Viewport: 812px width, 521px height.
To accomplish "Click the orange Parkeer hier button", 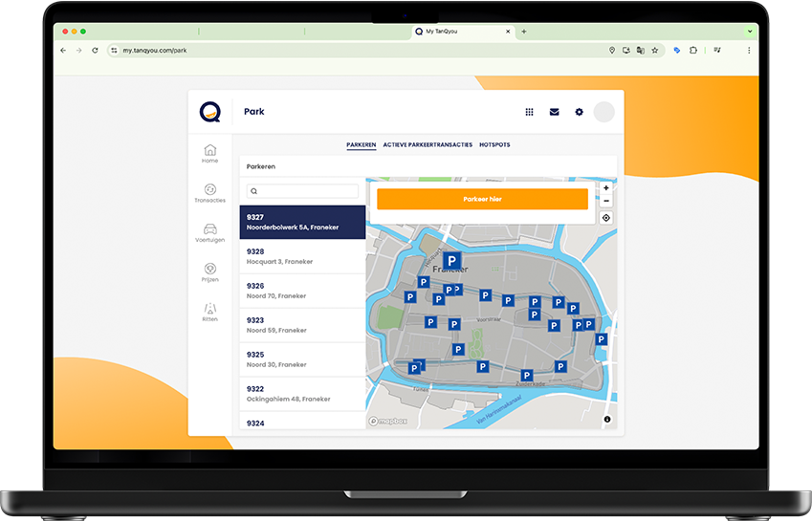I will pos(482,199).
